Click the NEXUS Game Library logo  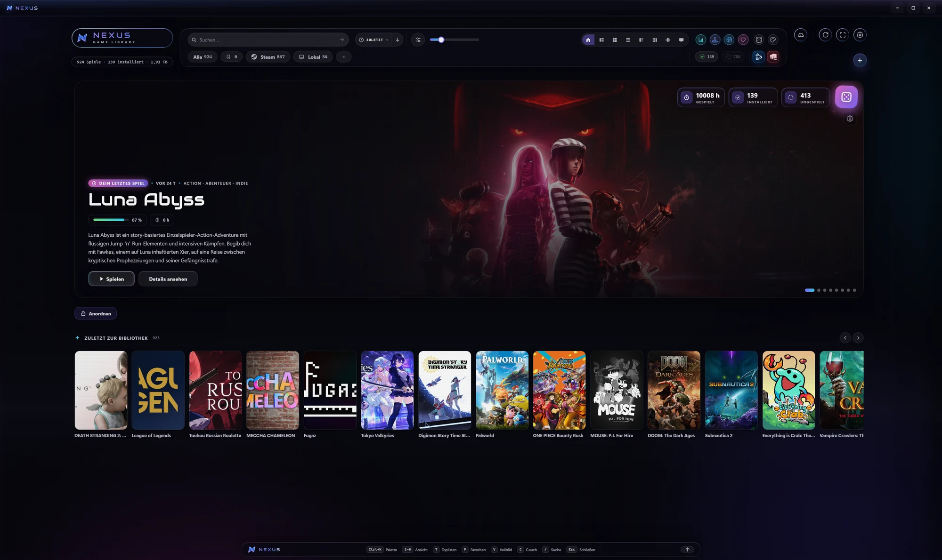click(x=122, y=38)
